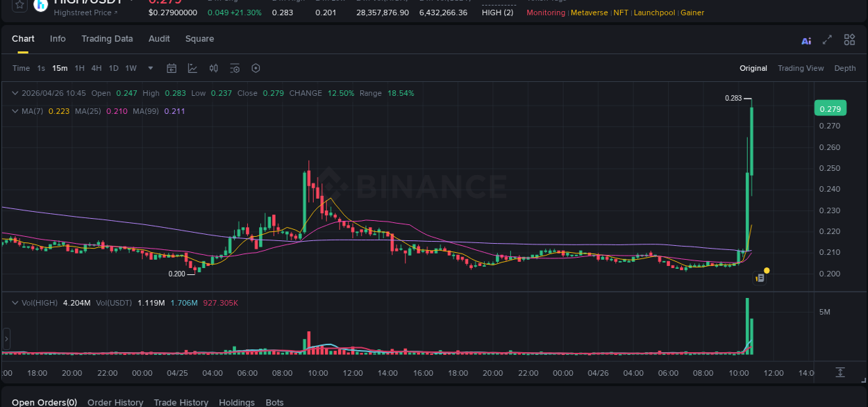Expand the chart to fullscreen
The height and width of the screenshot is (407, 868).
pyautogui.click(x=827, y=40)
